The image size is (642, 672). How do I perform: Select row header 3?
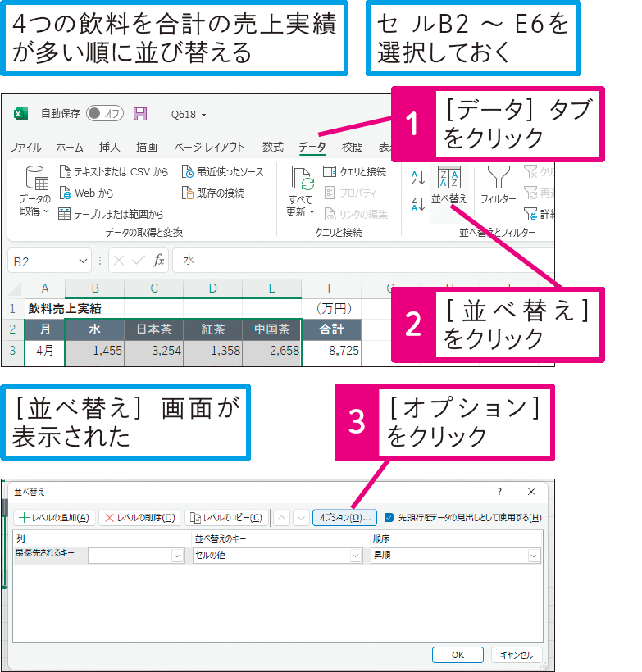click(x=12, y=351)
